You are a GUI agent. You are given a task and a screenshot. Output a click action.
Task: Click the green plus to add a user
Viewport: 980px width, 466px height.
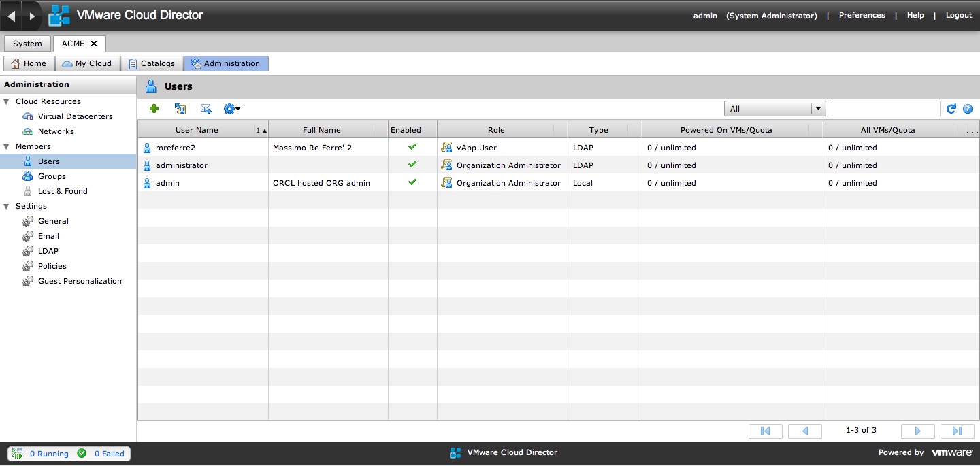(x=154, y=109)
